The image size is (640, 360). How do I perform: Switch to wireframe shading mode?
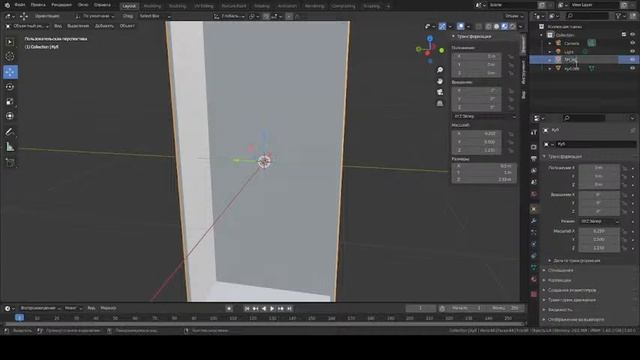[x=489, y=26]
